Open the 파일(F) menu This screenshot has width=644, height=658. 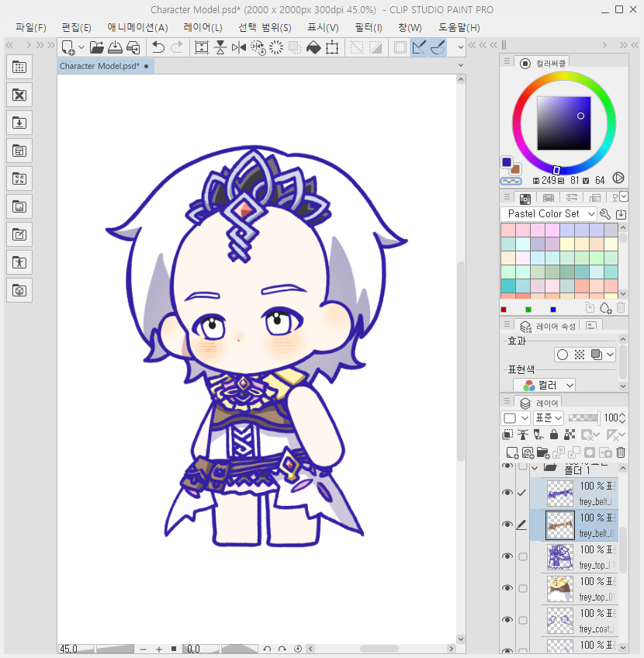(30, 28)
